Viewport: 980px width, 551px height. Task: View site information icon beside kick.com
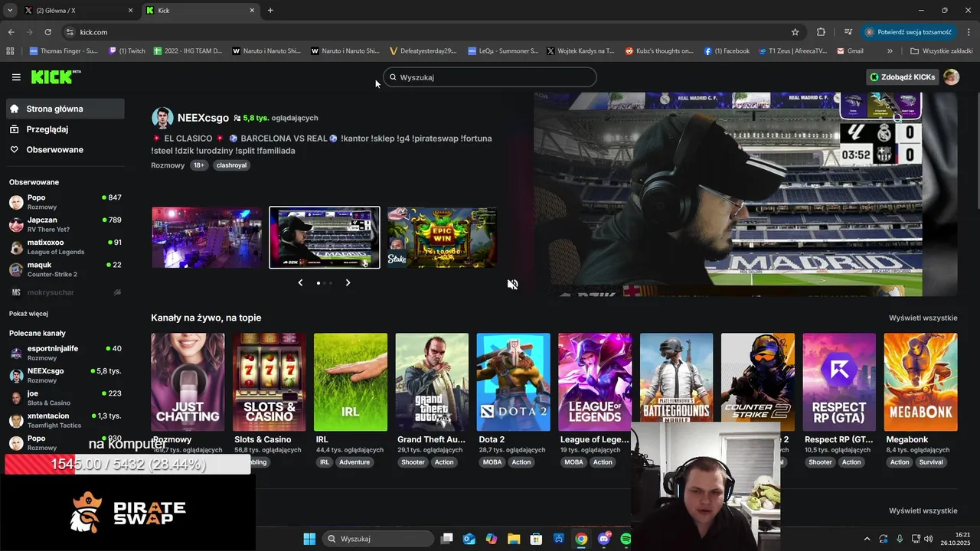(70, 32)
